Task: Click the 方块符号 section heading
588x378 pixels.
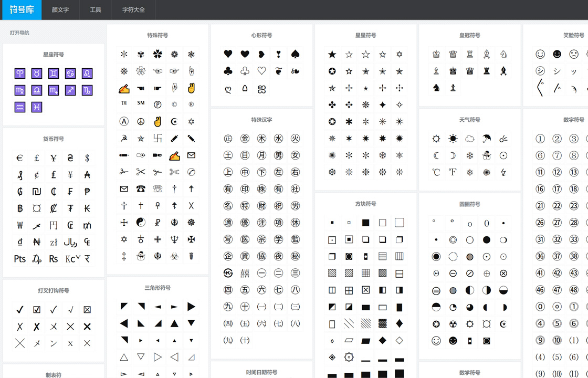Action: pyautogui.click(x=365, y=204)
